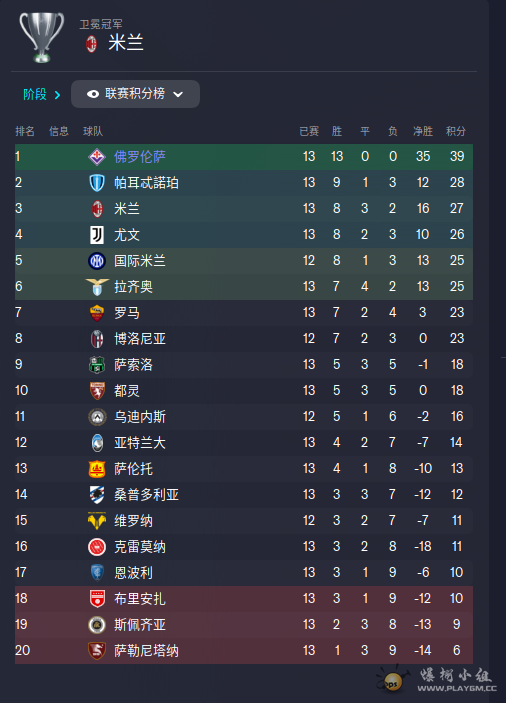Sort the table by the 积分 column header
The image size is (506, 703).
pos(455,131)
